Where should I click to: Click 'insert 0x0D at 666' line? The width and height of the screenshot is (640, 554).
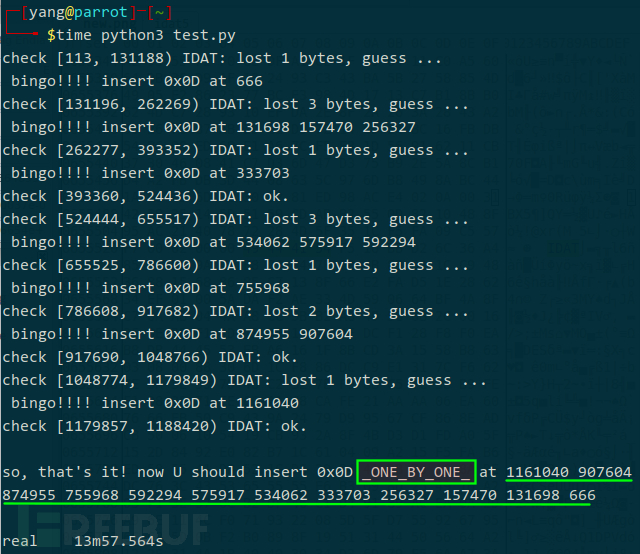(x=137, y=81)
